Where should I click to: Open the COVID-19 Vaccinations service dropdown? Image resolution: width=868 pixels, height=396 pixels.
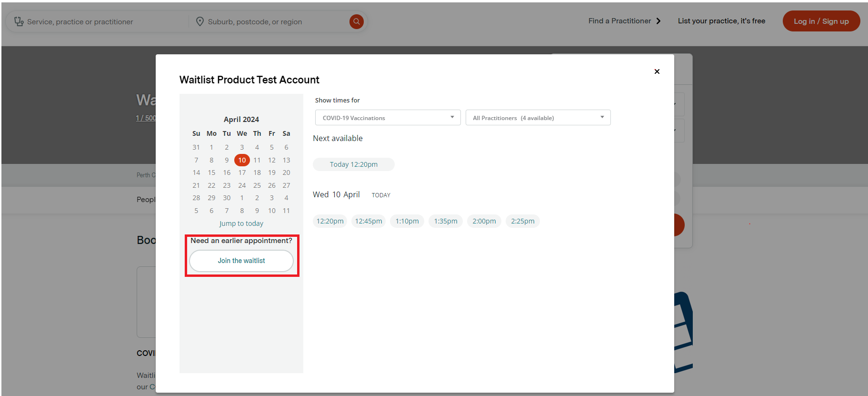pyautogui.click(x=388, y=118)
